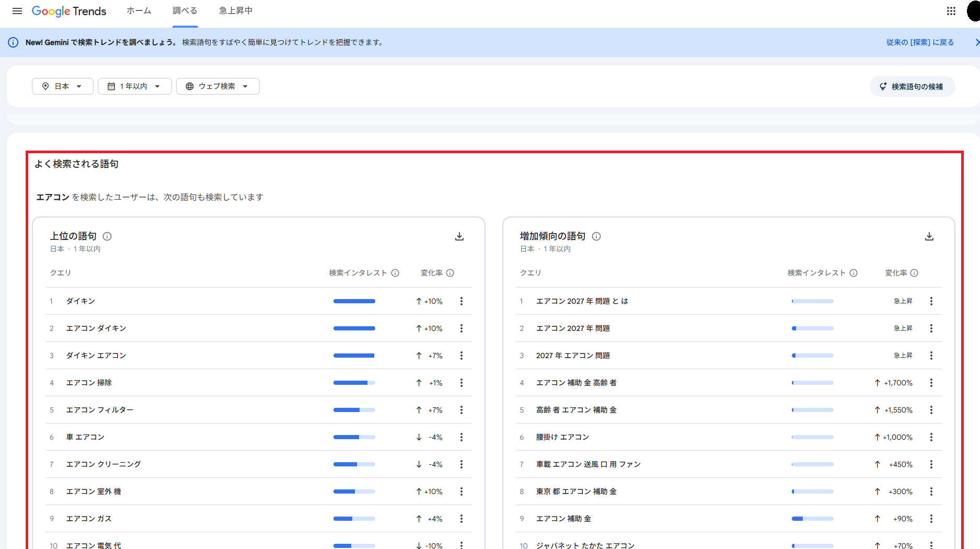980x549 pixels.
Task: Open more options for エアコン 掃除 row
Action: click(462, 383)
